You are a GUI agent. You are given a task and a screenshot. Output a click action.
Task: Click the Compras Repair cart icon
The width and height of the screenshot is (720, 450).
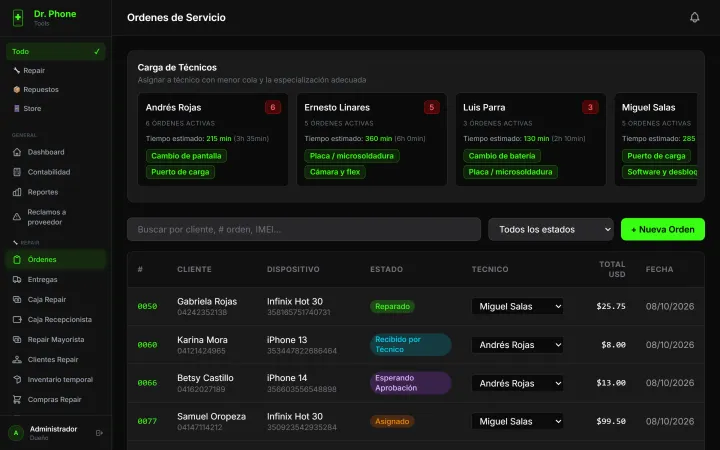pos(17,399)
